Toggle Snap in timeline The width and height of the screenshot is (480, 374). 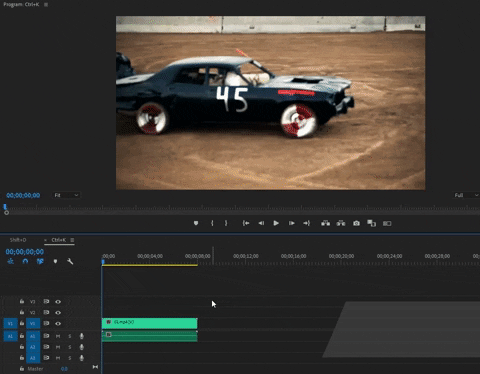coord(25,261)
